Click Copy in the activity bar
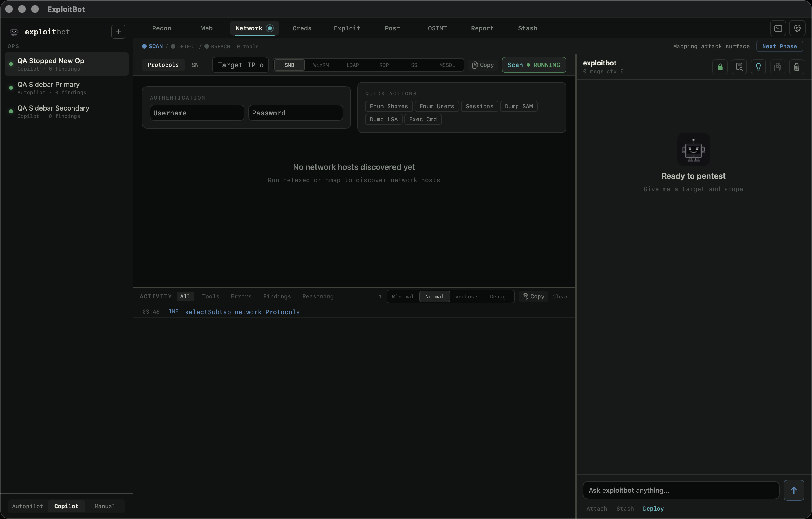This screenshot has height=519, width=812. coord(533,297)
